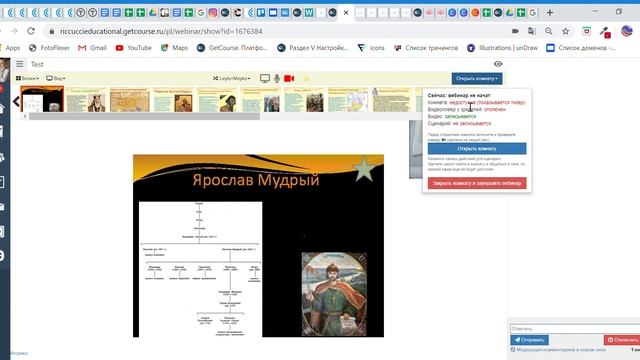Viewport: 640px width, 360px height.
Task: Open the FotoFlexer bookmark
Action: pyautogui.click(x=49, y=48)
